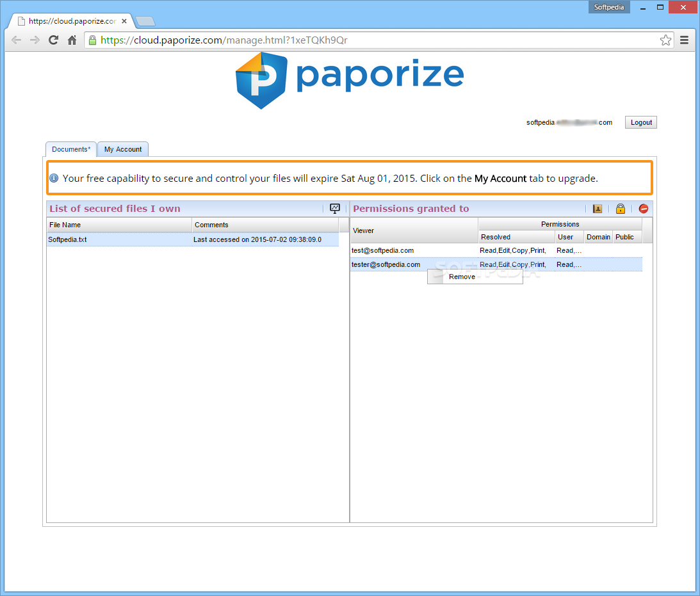Click the yellow padlock permissions icon

click(621, 208)
